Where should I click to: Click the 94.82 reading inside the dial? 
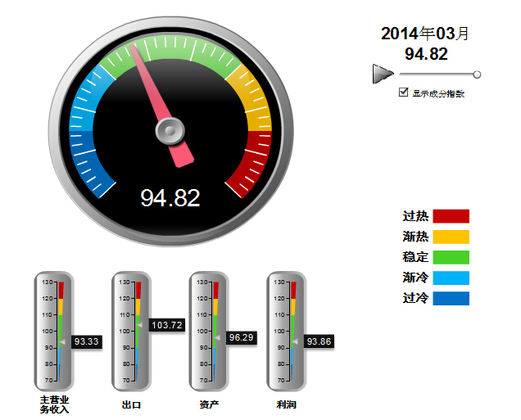170,198
